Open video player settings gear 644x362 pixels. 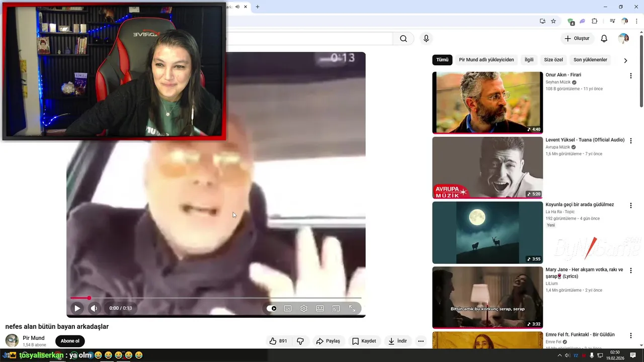pos(304,308)
